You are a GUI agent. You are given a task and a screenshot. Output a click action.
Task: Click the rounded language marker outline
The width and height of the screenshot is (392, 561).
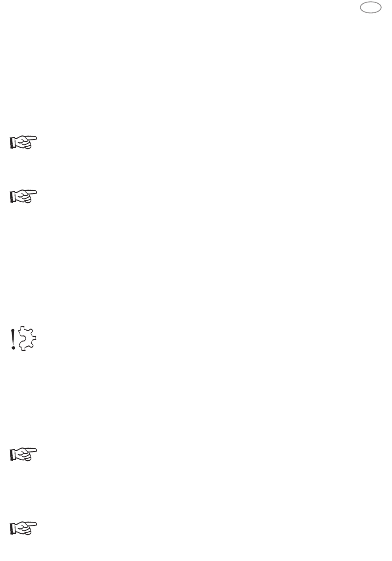[370, 7]
